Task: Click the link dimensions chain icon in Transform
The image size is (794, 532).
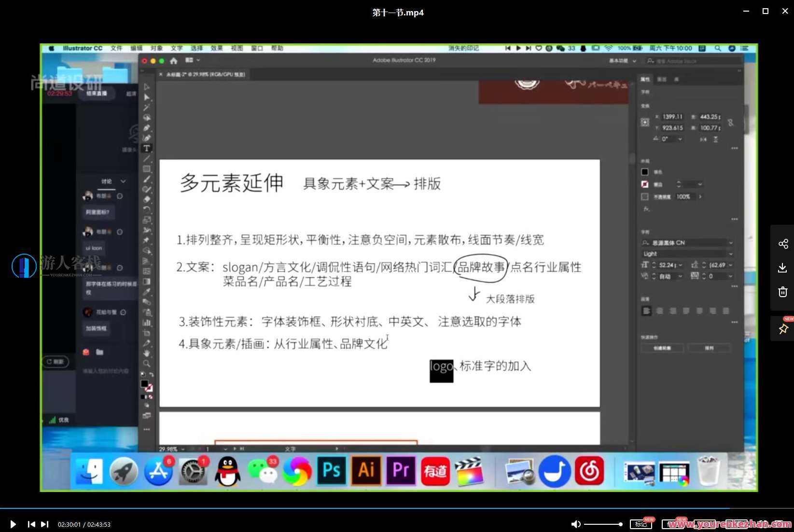Action: coord(731,123)
